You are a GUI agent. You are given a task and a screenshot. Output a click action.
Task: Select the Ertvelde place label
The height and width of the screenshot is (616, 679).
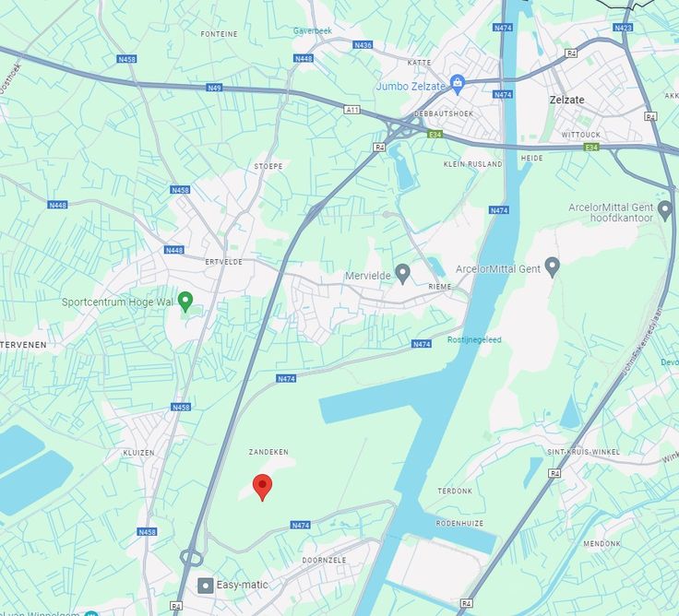pos(224,262)
